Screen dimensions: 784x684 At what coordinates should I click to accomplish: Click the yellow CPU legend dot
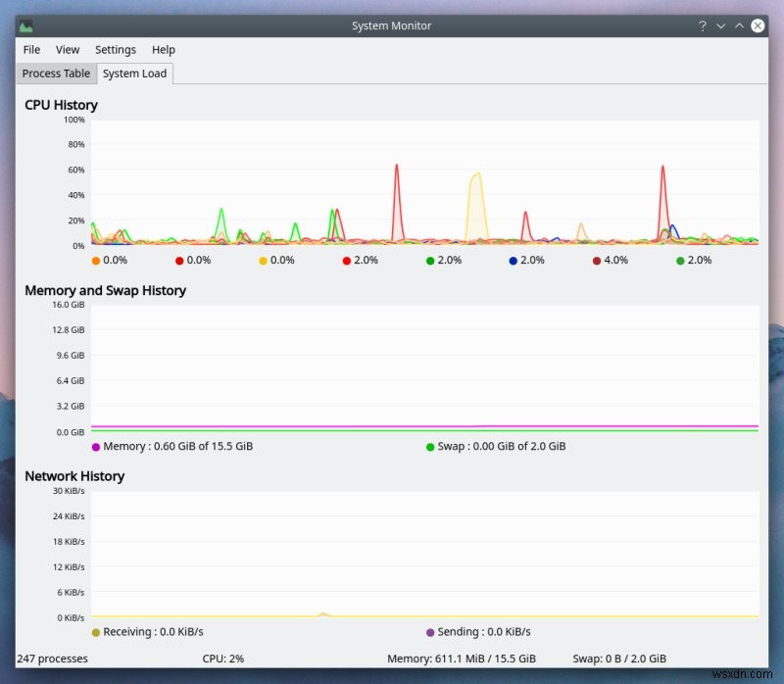[263, 261]
